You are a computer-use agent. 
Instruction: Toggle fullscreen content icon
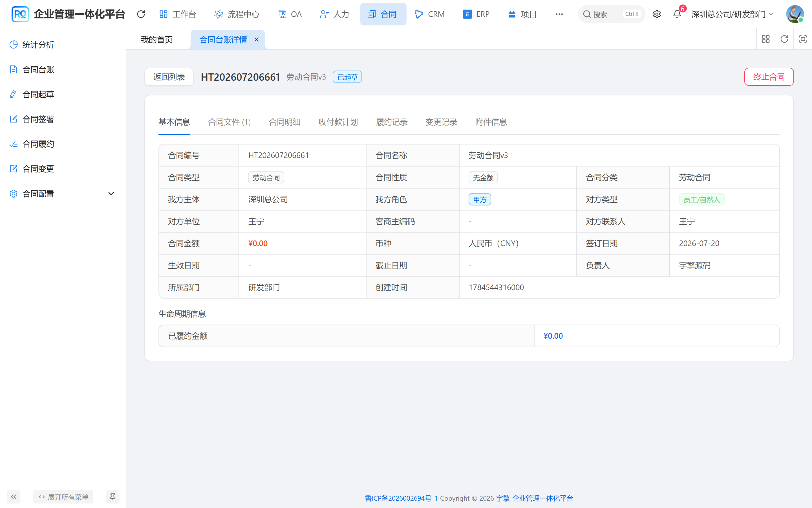point(803,39)
